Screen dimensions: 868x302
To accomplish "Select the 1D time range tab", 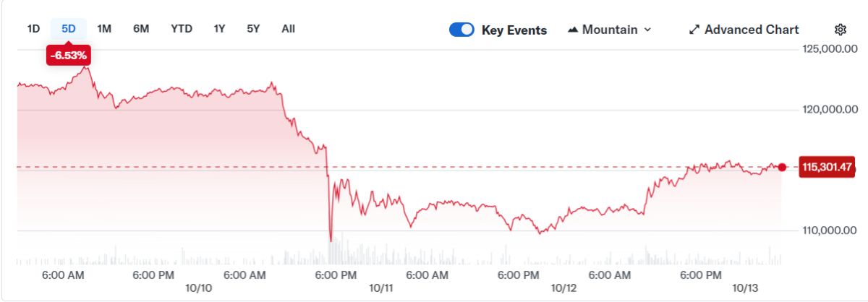I will [33, 29].
